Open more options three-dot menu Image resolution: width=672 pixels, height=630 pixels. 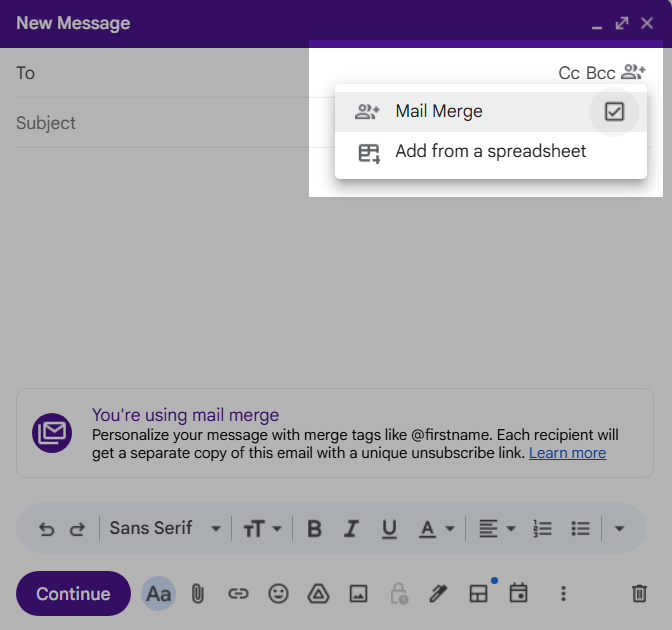click(x=563, y=594)
